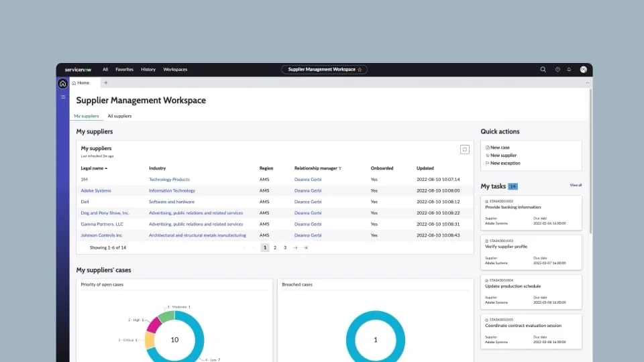The image size is (644, 362).
Task: Click the Updated column header
Action: click(x=425, y=168)
